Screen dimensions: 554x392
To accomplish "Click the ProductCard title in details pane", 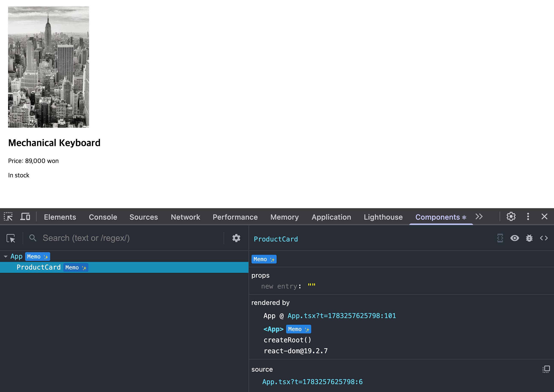I will (276, 239).
